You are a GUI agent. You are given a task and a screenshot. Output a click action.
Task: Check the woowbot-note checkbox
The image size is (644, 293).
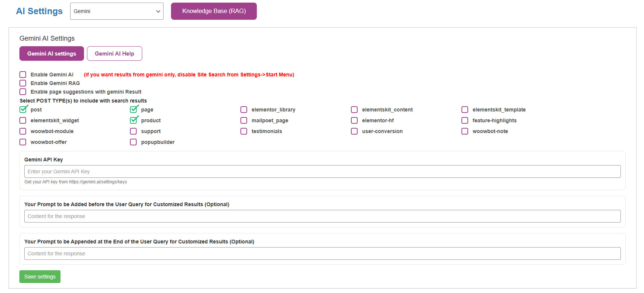click(x=465, y=131)
